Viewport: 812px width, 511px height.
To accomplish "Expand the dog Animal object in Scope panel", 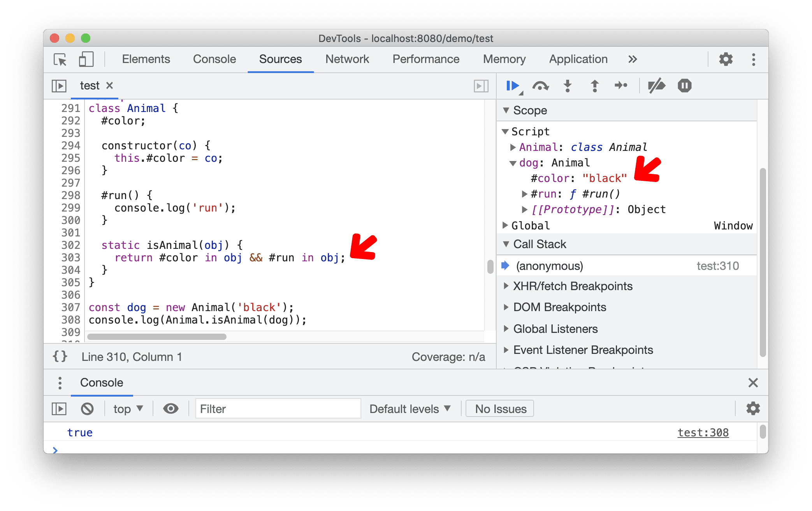I will pos(511,162).
